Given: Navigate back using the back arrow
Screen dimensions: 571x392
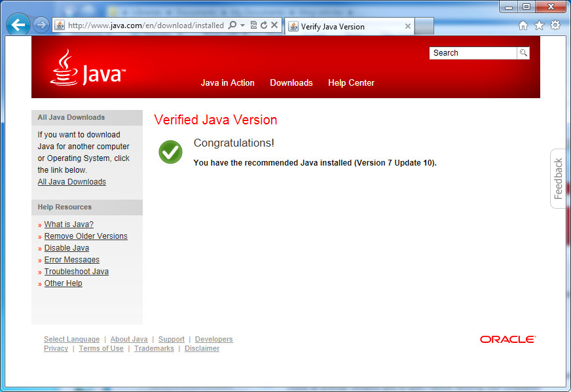Looking at the screenshot, I should (18, 24).
